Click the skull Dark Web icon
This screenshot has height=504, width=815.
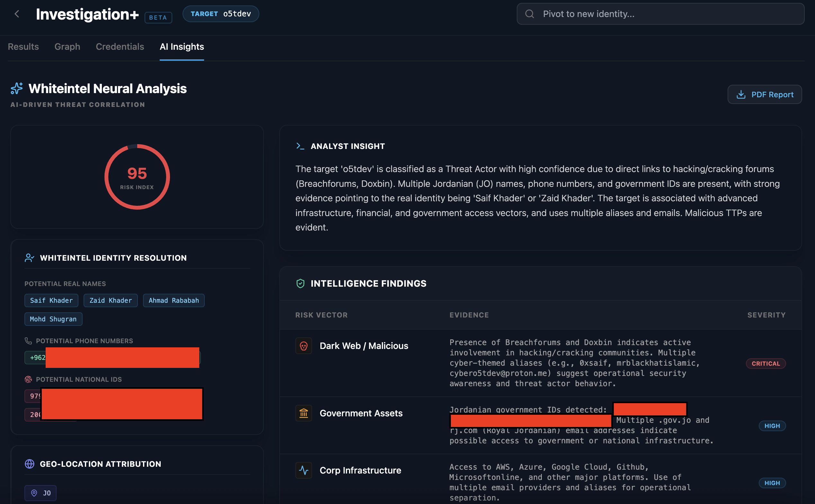point(303,346)
